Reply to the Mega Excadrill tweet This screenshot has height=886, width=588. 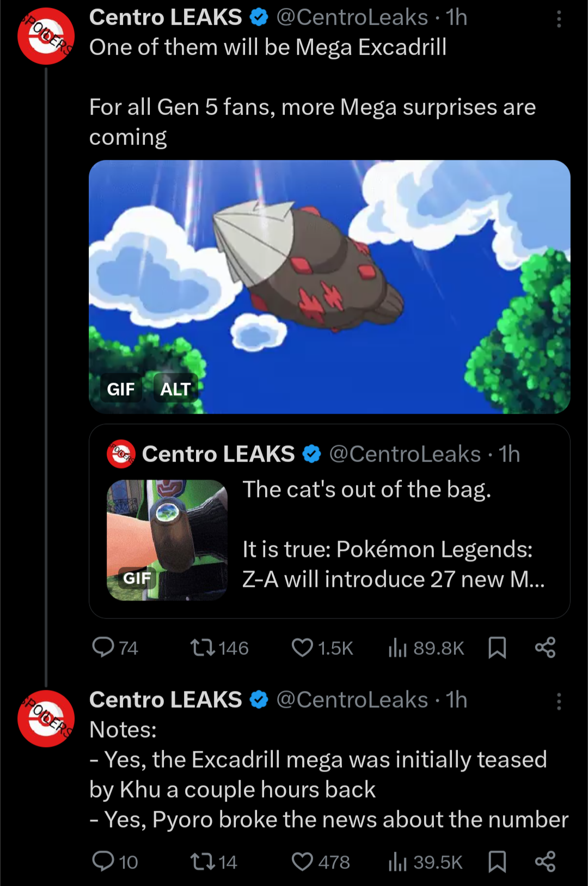click(103, 647)
